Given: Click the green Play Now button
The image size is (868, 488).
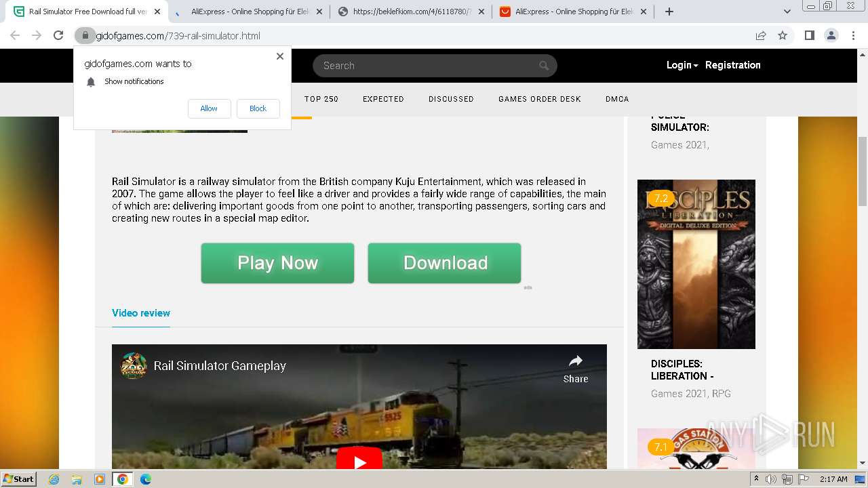Looking at the screenshot, I should (277, 263).
